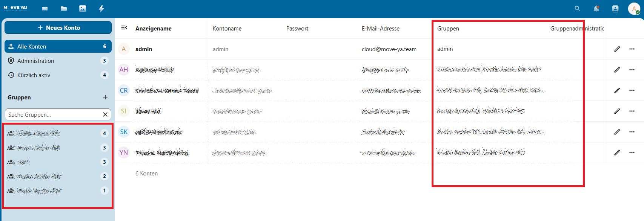Open the three-dot menu for admin row
The image size is (644, 221).
[632, 49]
